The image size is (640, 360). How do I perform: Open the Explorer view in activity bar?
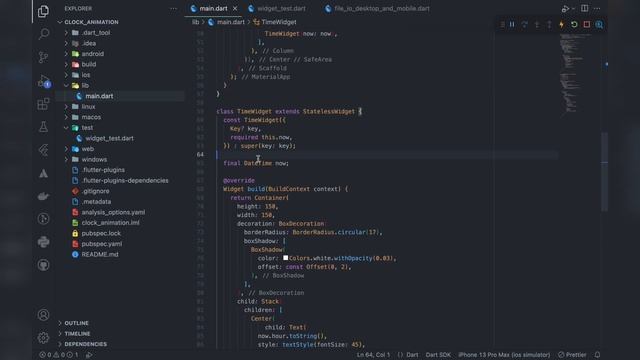(43, 11)
